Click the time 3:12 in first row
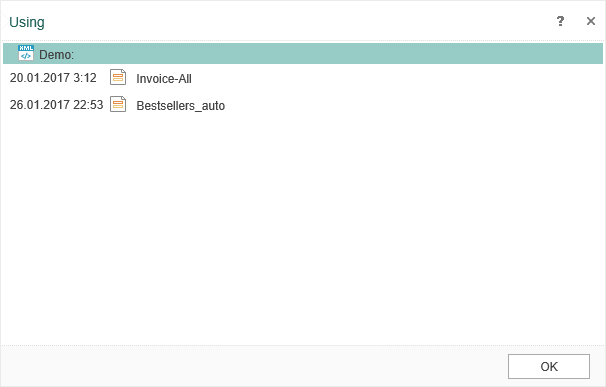606x387 pixels. pos(85,78)
